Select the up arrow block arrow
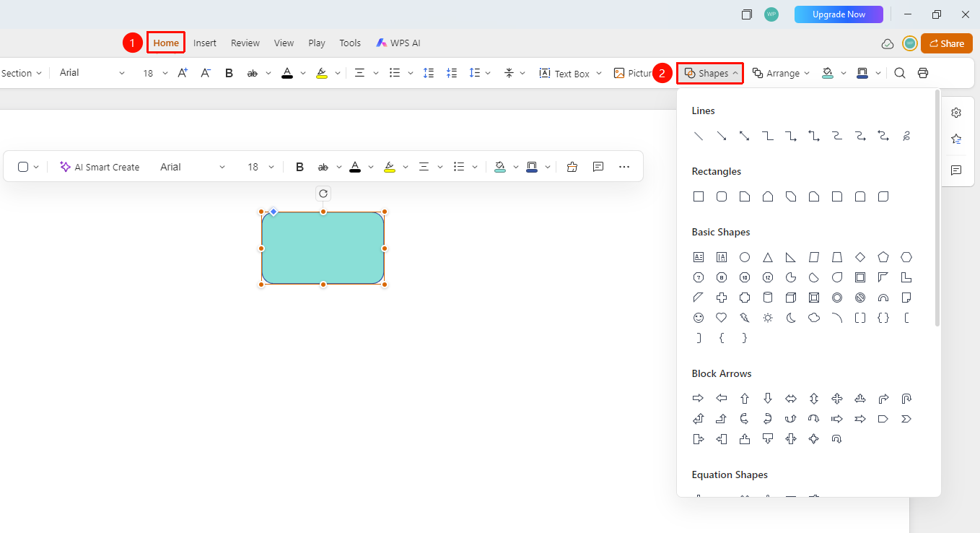980x533 pixels. pyautogui.click(x=744, y=399)
